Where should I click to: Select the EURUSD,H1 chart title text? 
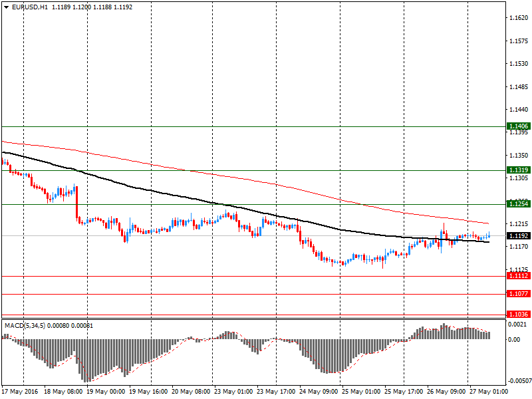coord(30,7)
